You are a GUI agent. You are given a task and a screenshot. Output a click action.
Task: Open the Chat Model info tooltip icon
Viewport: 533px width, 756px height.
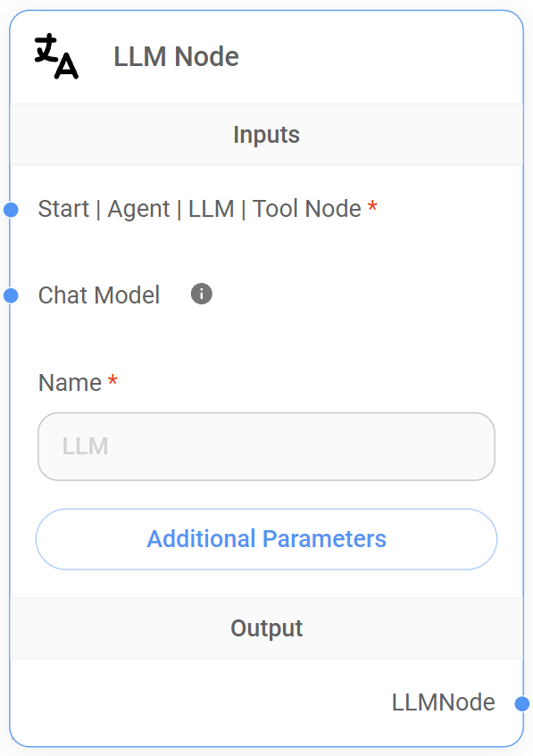click(201, 294)
